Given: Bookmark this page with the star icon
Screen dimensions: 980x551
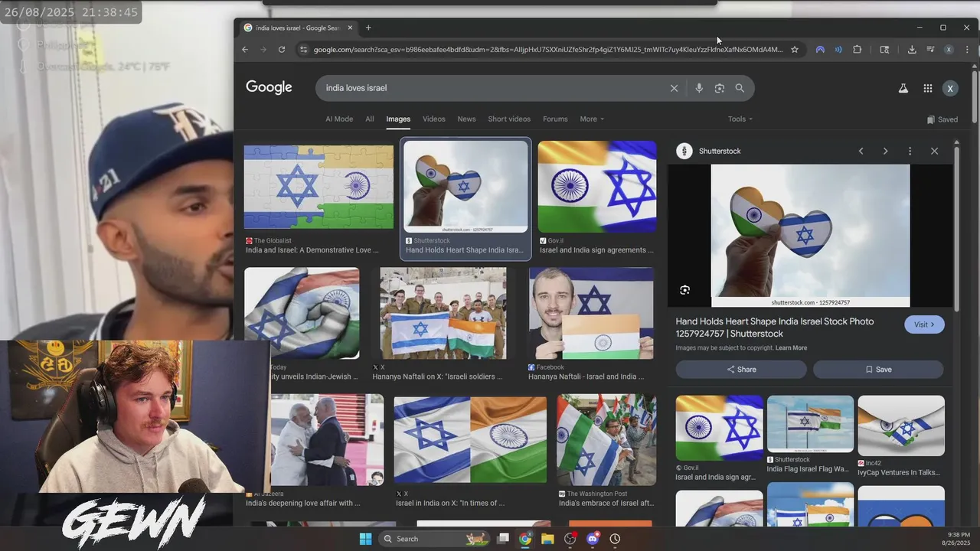Looking at the screenshot, I should (795, 50).
